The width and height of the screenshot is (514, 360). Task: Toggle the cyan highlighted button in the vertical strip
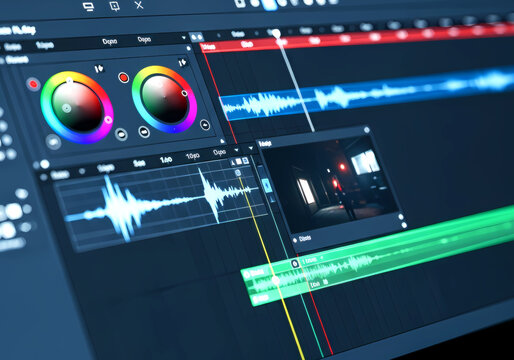[x=266, y=185]
